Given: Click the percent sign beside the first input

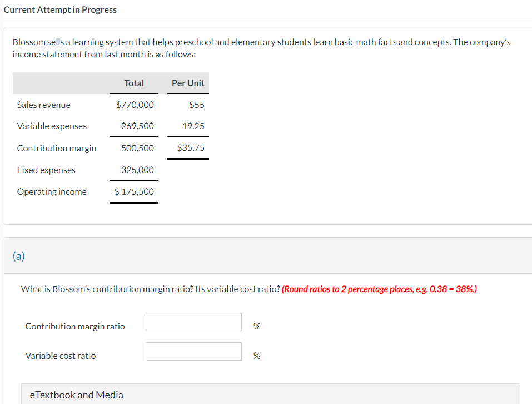Looking at the screenshot, I should tap(256, 327).
